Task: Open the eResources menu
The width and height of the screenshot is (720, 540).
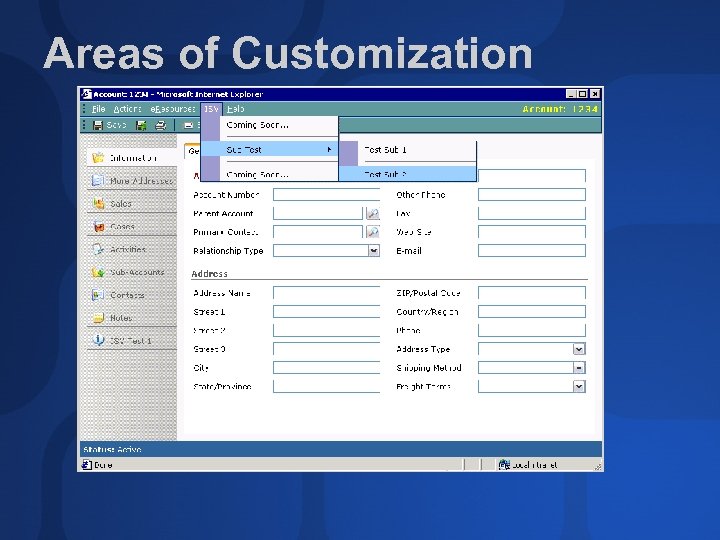Action: pyautogui.click(x=173, y=109)
